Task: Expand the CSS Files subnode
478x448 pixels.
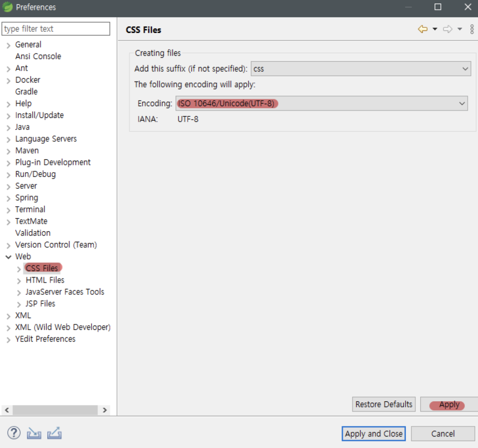Action: [x=19, y=269]
